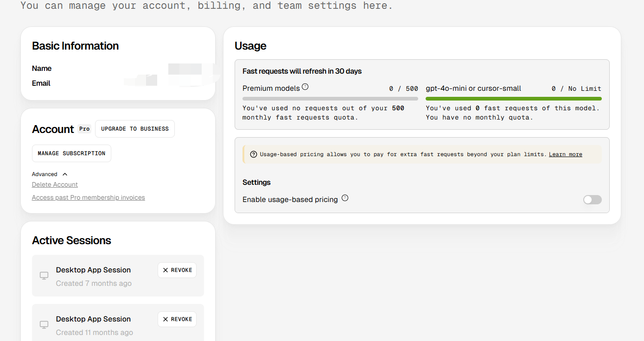This screenshot has width=644, height=341.
Task: Click the 'Premium models' label
Action: (271, 88)
